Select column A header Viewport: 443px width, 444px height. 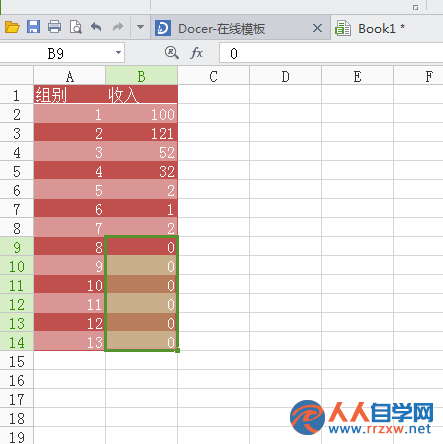(x=70, y=76)
